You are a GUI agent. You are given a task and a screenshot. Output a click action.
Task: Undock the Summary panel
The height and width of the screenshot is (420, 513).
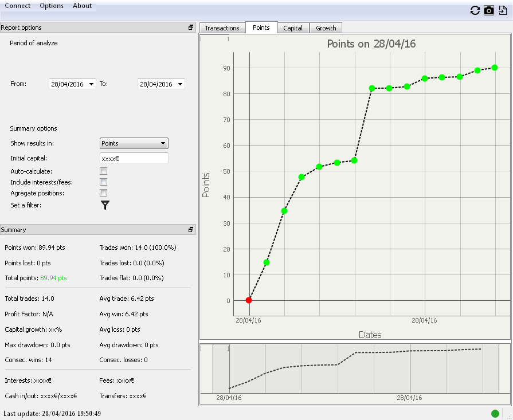click(x=191, y=230)
